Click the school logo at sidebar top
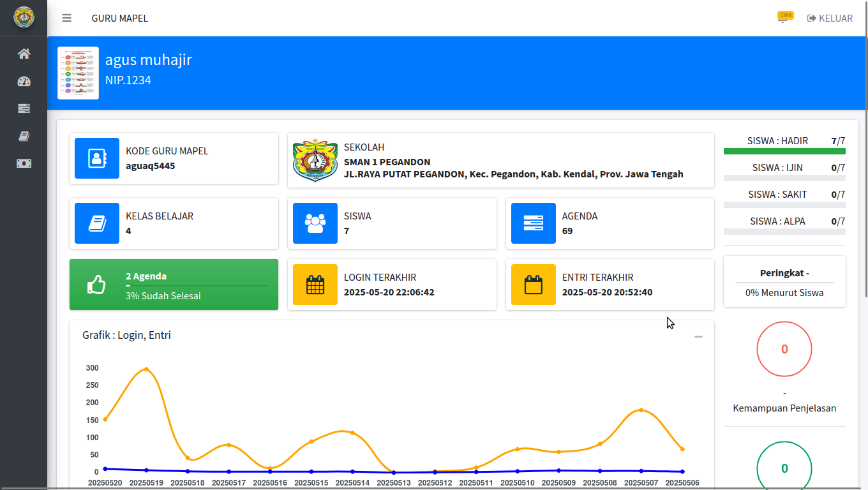868x490 pixels. pos(24,17)
